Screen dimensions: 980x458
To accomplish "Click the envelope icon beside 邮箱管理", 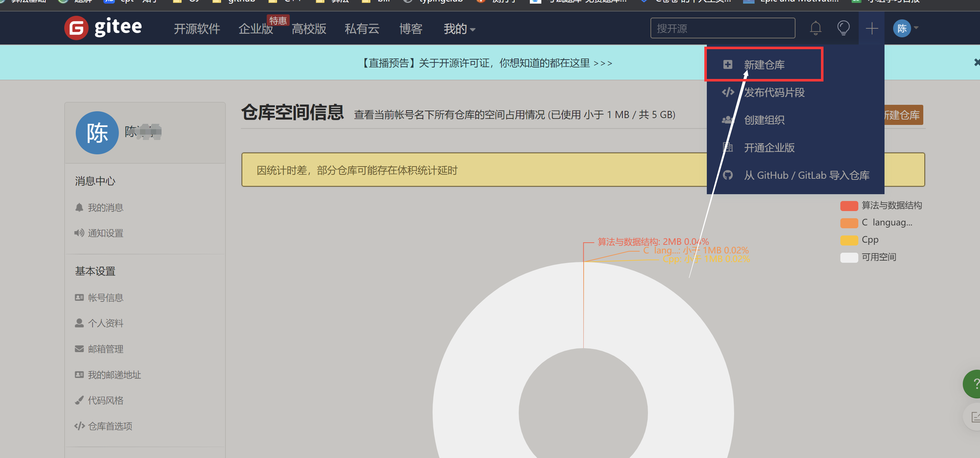I will click(79, 349).
